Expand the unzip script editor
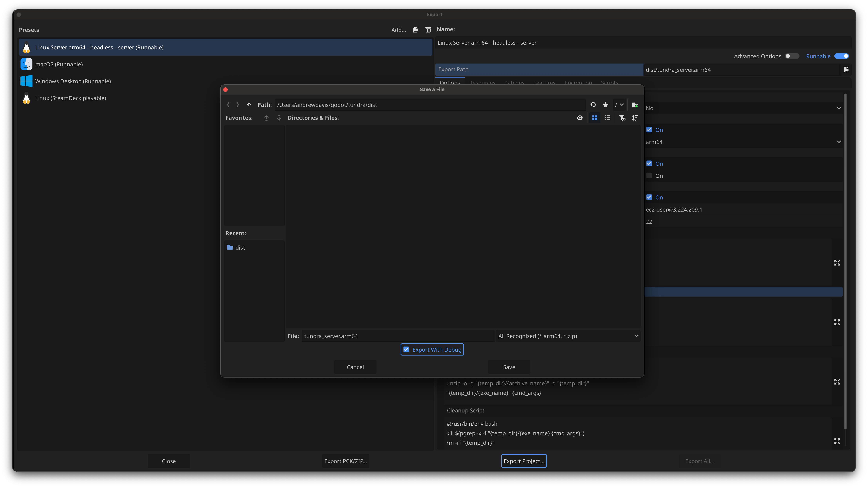This screenshot has width=868, height=487. tap(837, 382)
